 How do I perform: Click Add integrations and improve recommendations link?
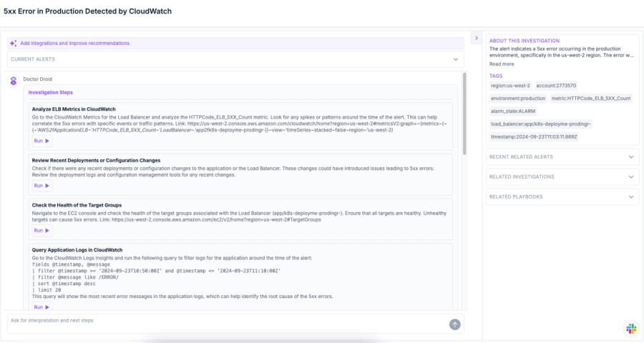(x=75, y=43)
